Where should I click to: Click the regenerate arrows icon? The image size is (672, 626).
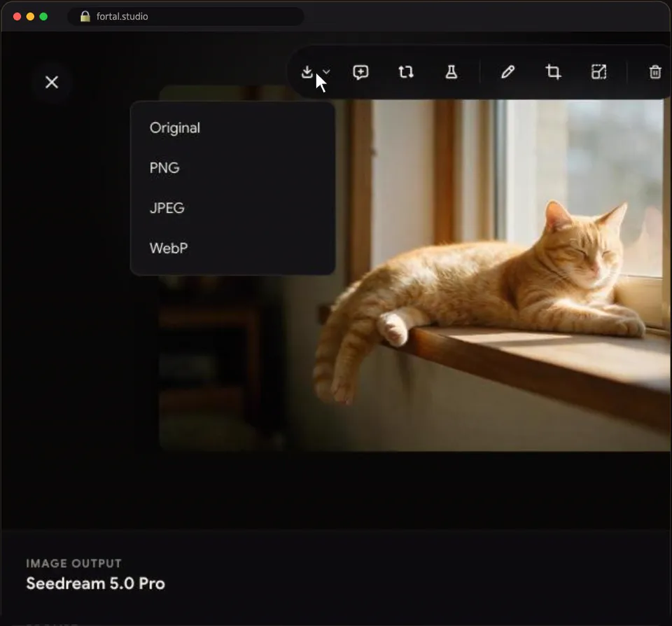[405, 72]
